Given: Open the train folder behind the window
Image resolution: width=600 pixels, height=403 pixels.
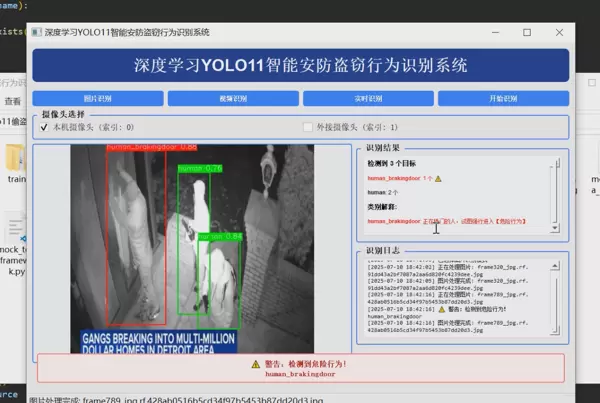Looking at the screenshot, I should 15,160.
